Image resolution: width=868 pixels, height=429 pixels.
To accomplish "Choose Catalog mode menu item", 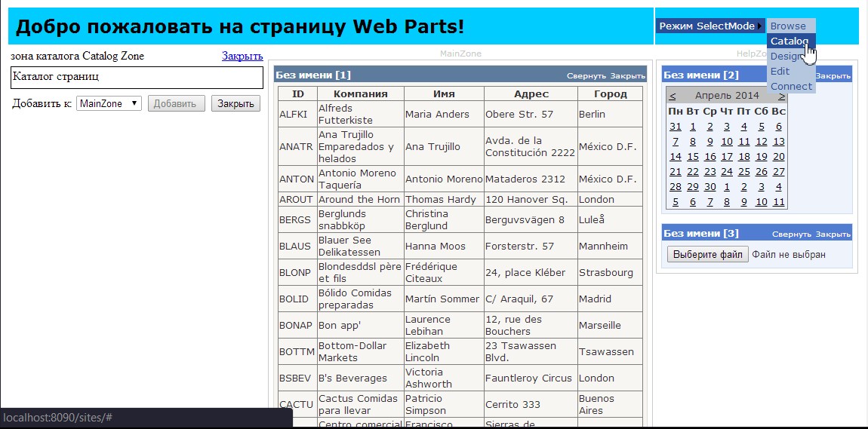I will coord(790,41).
